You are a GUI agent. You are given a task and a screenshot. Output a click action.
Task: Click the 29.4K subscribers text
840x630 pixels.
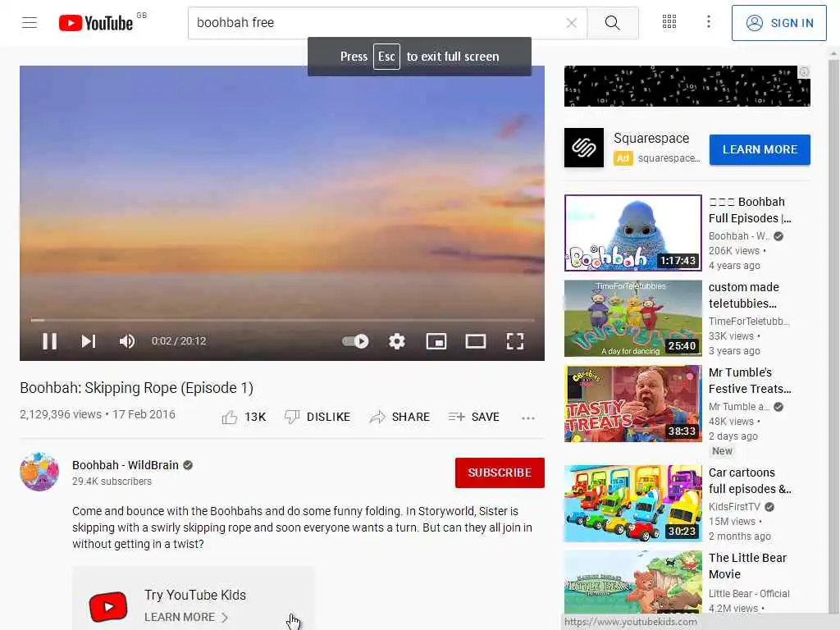pyautogui.click(x=112, y=481)
